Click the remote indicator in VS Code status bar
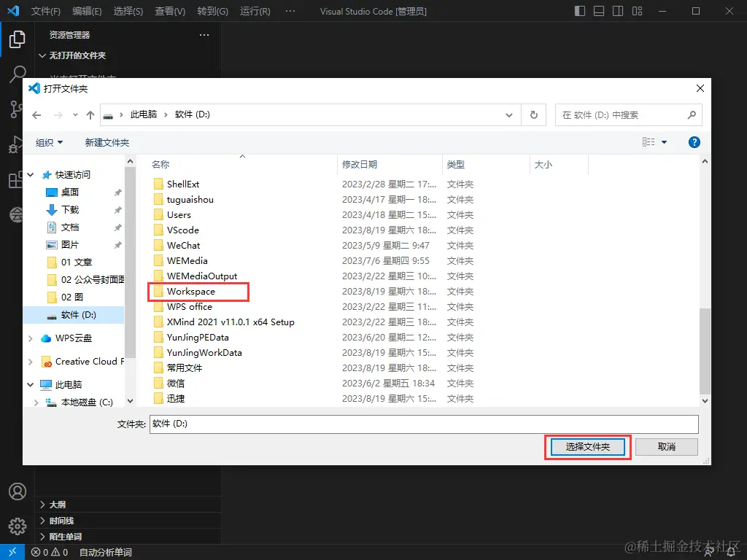This screenshot has width=747, height=560. tap(12, 552)
